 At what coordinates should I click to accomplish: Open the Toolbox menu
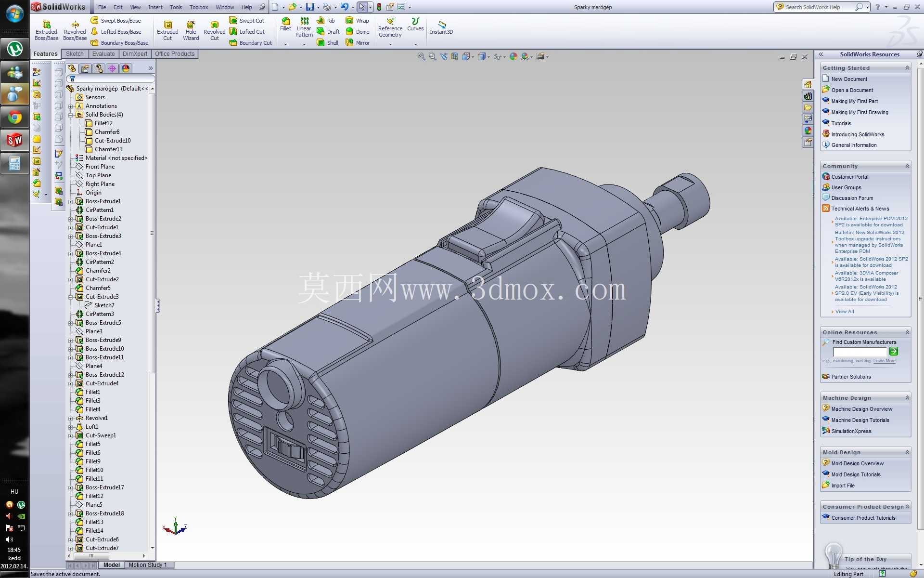pyautogui.click(x=199, y=7)
